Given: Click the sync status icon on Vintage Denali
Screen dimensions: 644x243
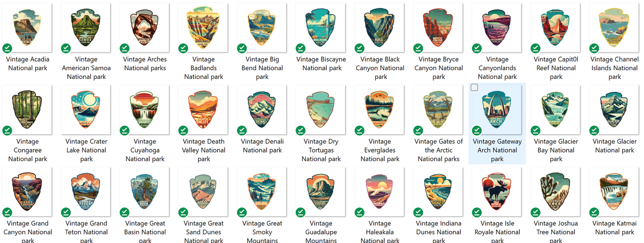Looking at the screenshot, I should 242,130.
